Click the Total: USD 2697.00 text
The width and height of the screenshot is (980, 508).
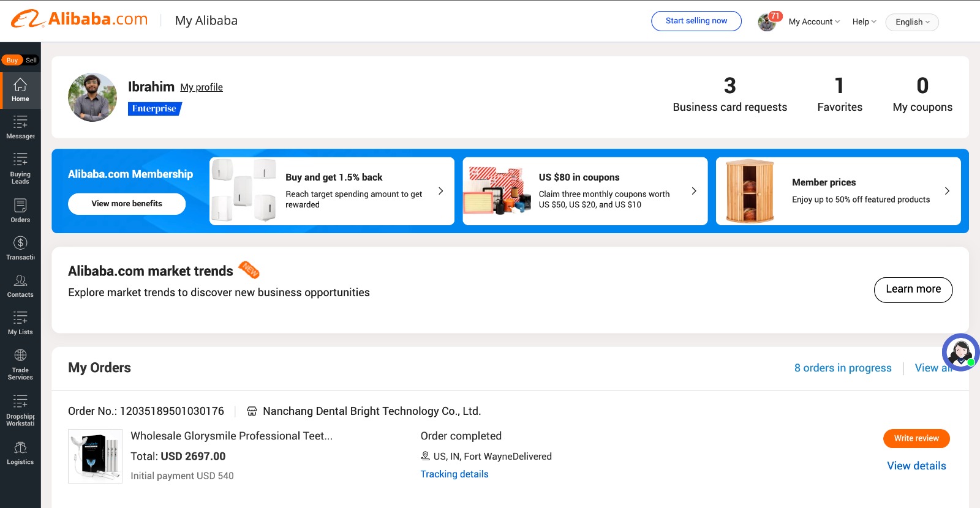(x=178, y=457)
